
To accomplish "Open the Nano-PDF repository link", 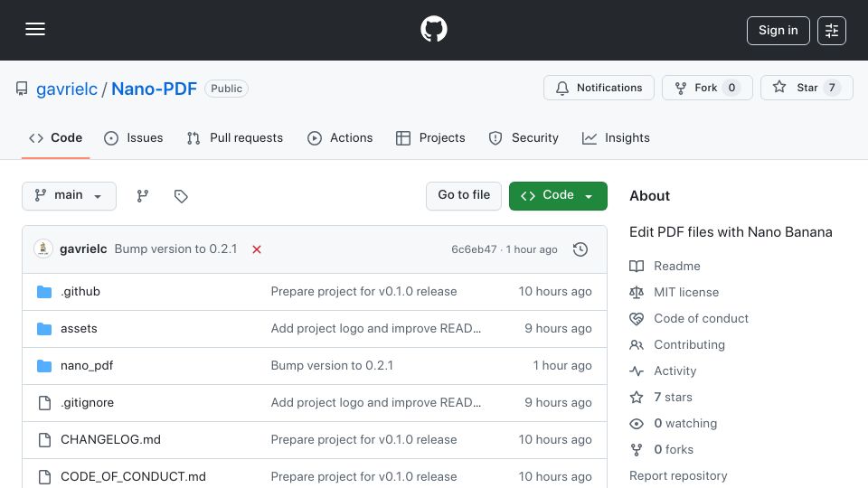I will (x=154, y=89).
